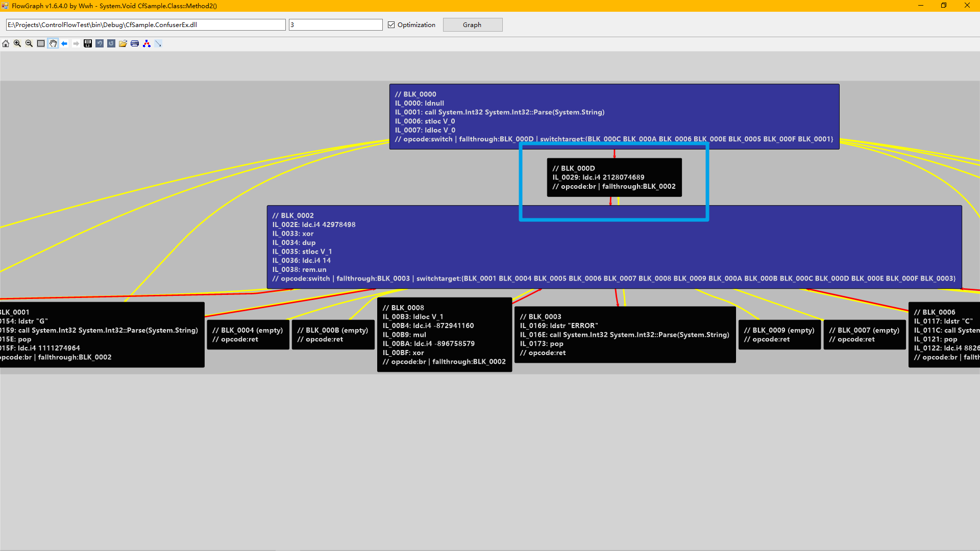The image size is (980, 551).
Task: Click the zoom out magnifier icon
Action: tap(29, 44)
